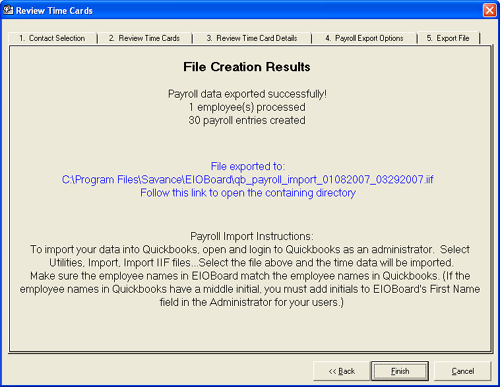This screenshot has width=500, height=387.
Task: Click the Finish button
Action: point(400,371)
